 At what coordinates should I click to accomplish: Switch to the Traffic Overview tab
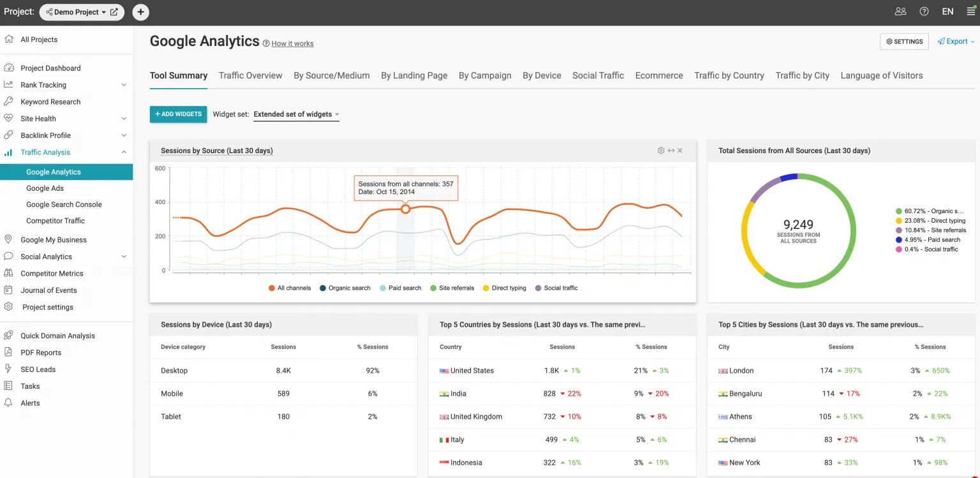point(250,75)
